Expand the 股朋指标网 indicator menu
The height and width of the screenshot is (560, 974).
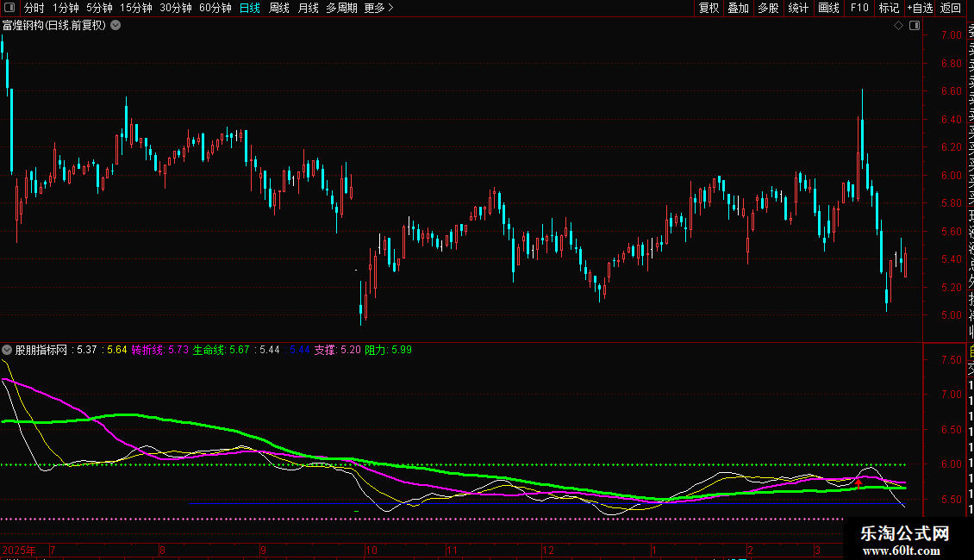pyautogui.click(x=7, y=350)
